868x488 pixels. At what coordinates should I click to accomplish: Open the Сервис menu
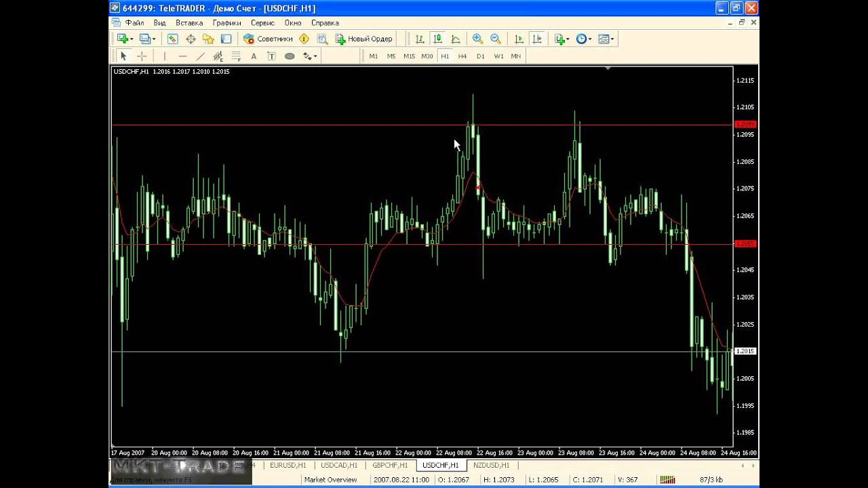pos(263,23)
